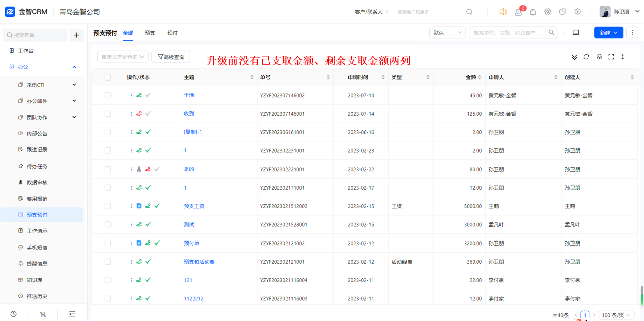
Task: Click the red hand icon in 收到 row
Action: click(139, 114)
